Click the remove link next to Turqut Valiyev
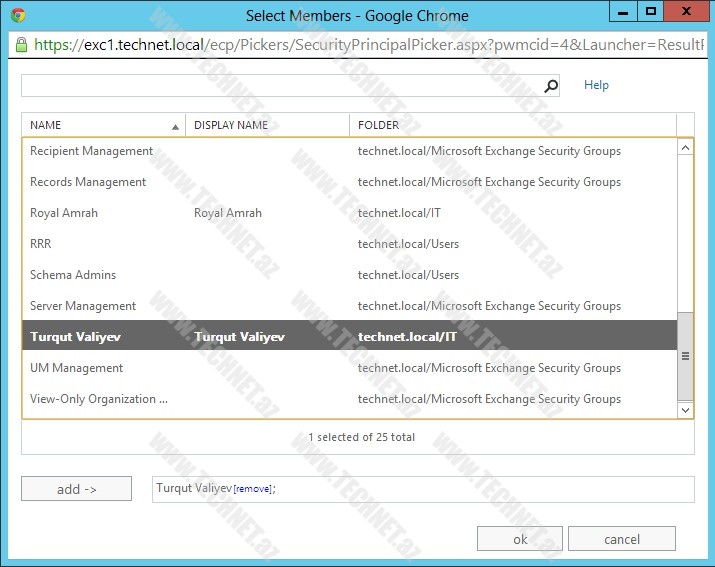The height and width of the screenshot is (567, 715). coord(253,489)
